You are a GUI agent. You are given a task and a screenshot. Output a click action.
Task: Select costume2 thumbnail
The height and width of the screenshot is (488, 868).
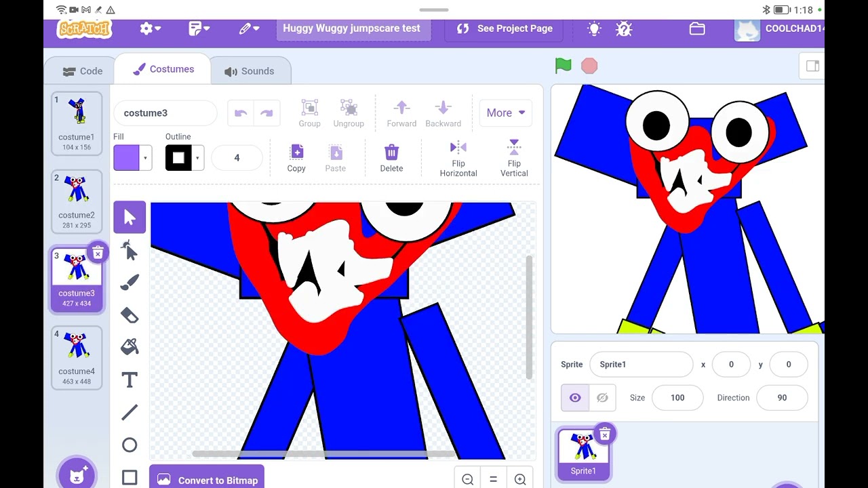pos(77,201)
